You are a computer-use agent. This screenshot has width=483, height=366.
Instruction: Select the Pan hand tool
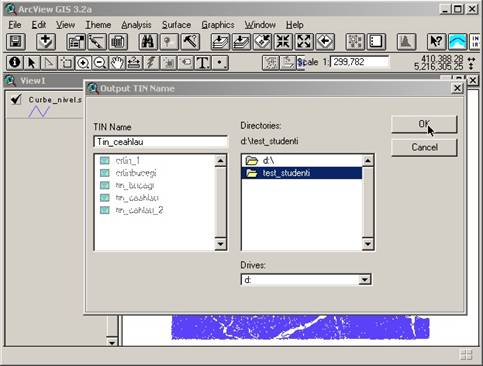117,63
